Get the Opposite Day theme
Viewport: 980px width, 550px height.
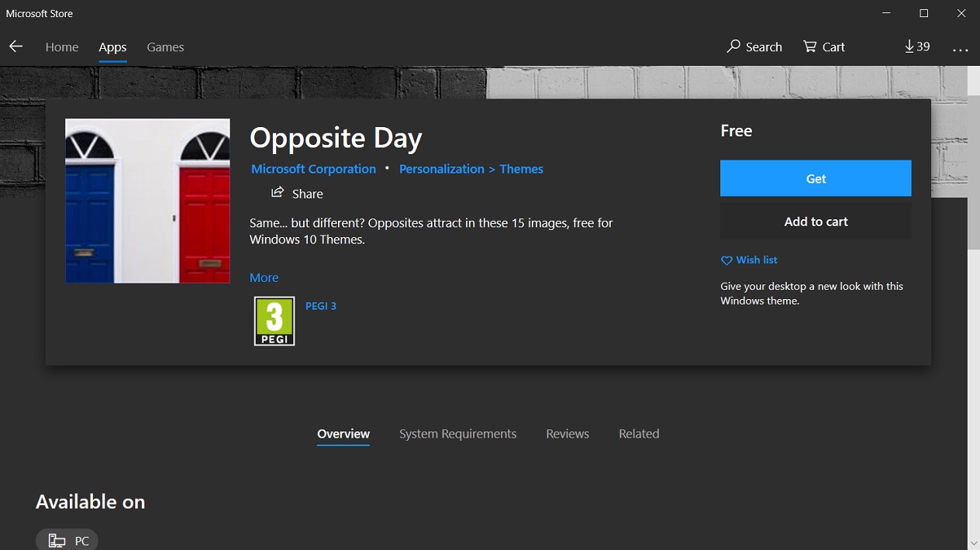click(816, 178)
